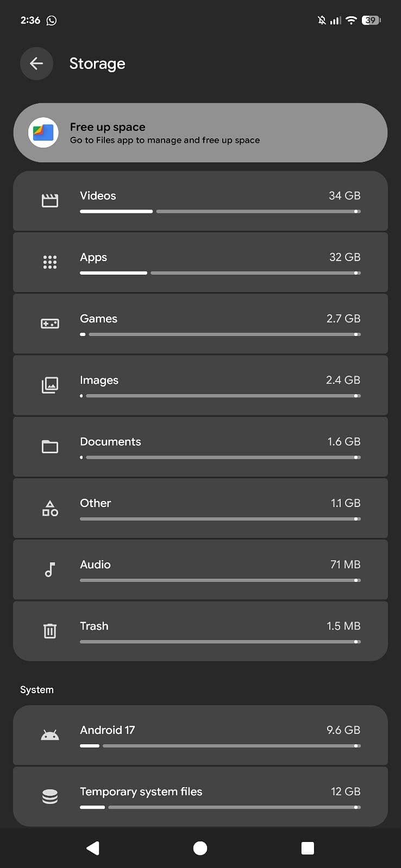Open Documents storage details
The image size is (401, 868).
200,447
